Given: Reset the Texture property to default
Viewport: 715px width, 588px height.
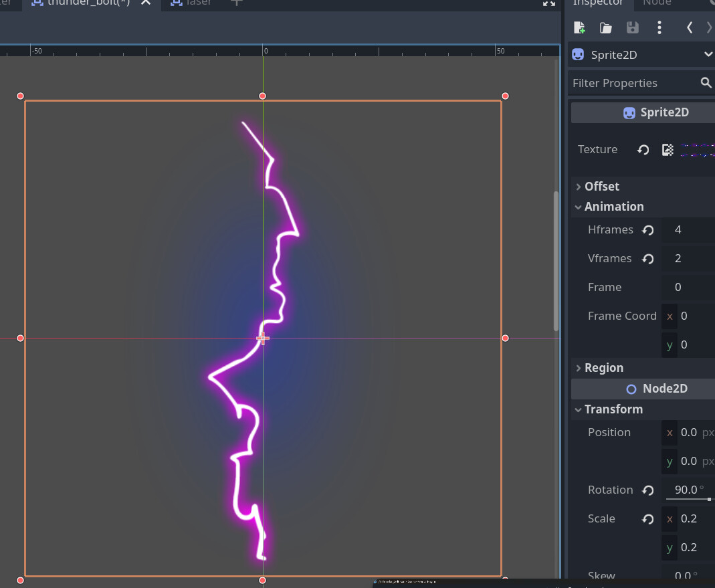Looking at the screenshot, I should (x=643, y=150).
